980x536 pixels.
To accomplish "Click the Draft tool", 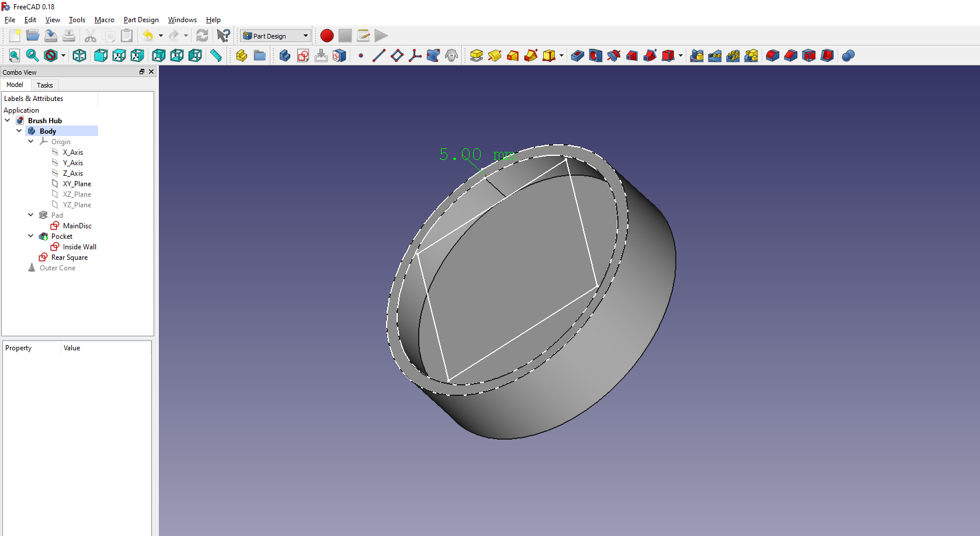I will coord(809,55).
